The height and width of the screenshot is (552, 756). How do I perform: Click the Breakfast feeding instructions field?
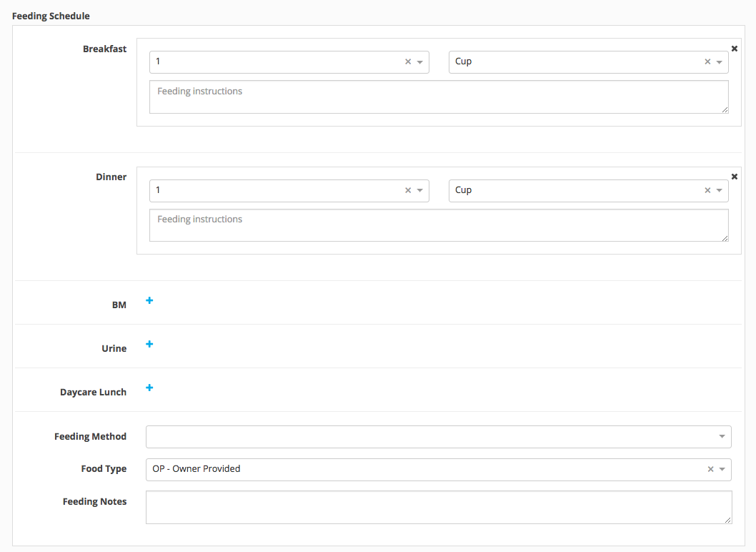pyautogui.click(x=438, y=97)
